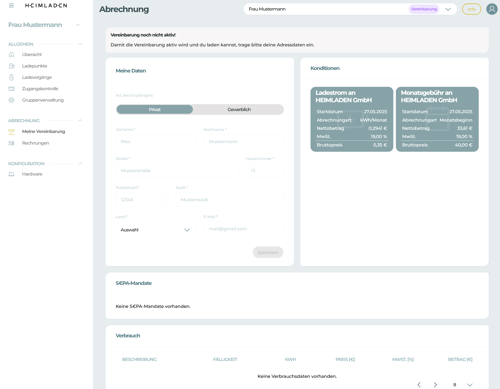Collapse the KONFIGURATION section
This screenshot has width=500, height=389.
(x=80, y=163)
